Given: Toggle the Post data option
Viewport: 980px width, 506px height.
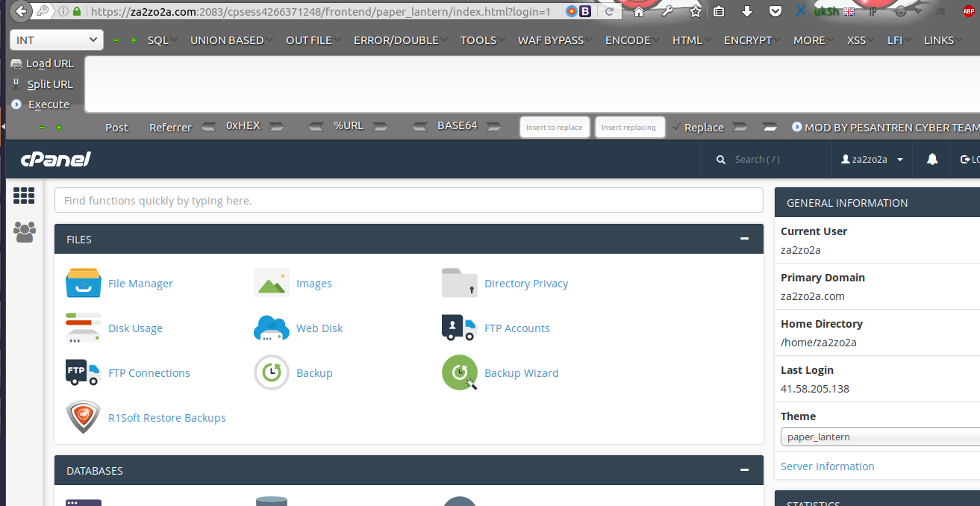Looking at the screenshot, I should (116, 128).
